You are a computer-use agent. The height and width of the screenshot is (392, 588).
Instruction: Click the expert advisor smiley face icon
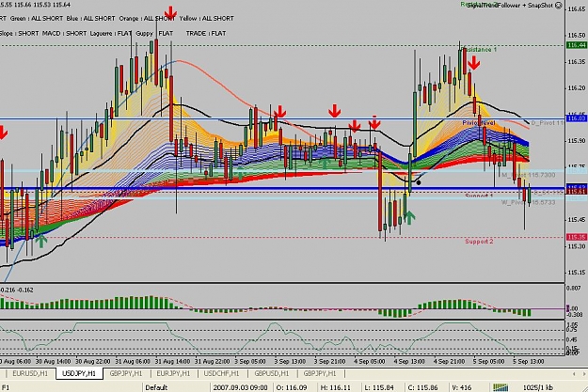559,6
